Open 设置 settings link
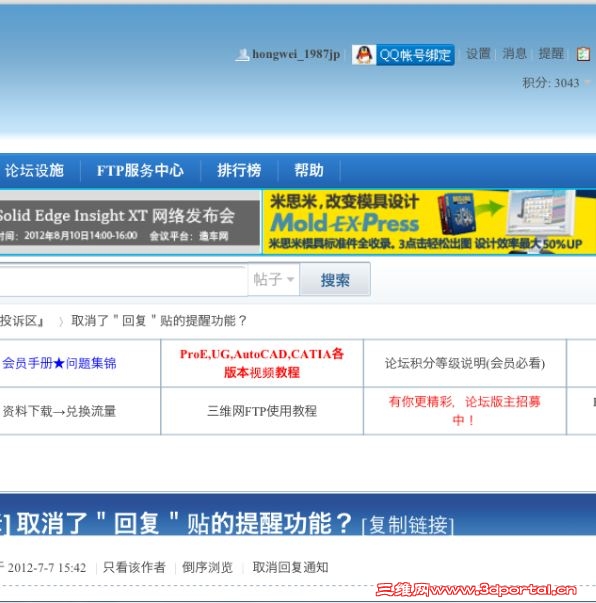Viewport: 596px width, 603px height. click(478, 53)
